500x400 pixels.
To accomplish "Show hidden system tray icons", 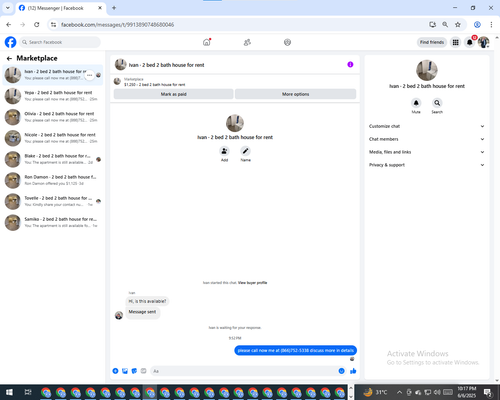I will pos(400,392).
